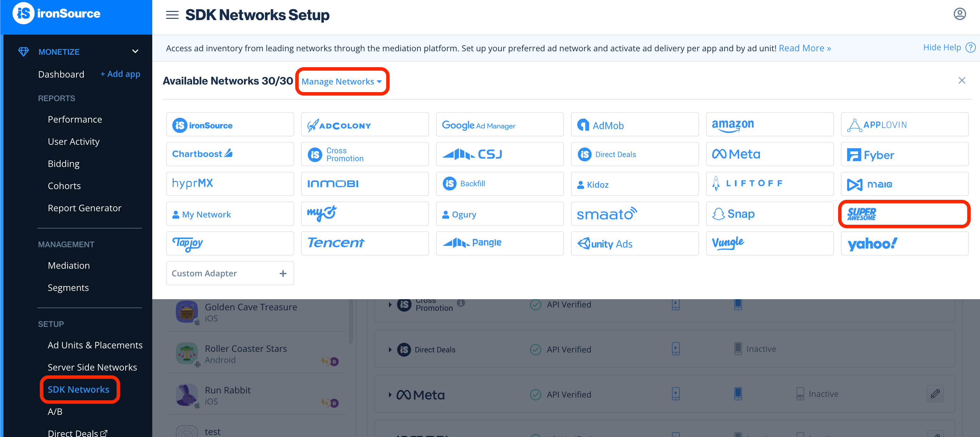Click the SuperAwesome network tile
Viewport: 980px width, 437px height.
tap(904, 214)
